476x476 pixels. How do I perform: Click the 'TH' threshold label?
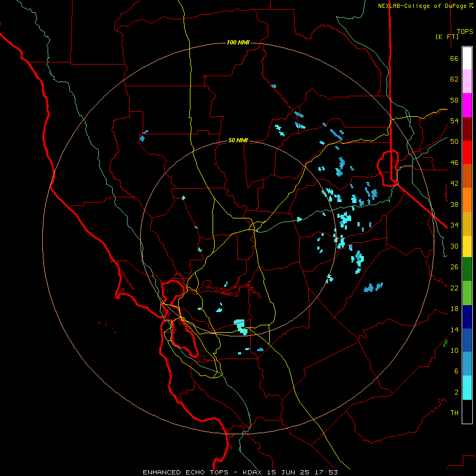click(454, 413)
